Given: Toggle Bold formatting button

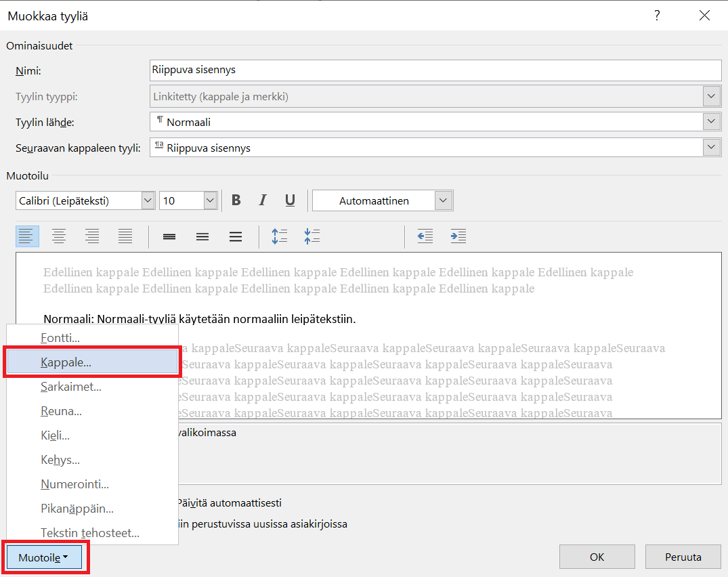Looking at the screenshot, I should point(236,200).
